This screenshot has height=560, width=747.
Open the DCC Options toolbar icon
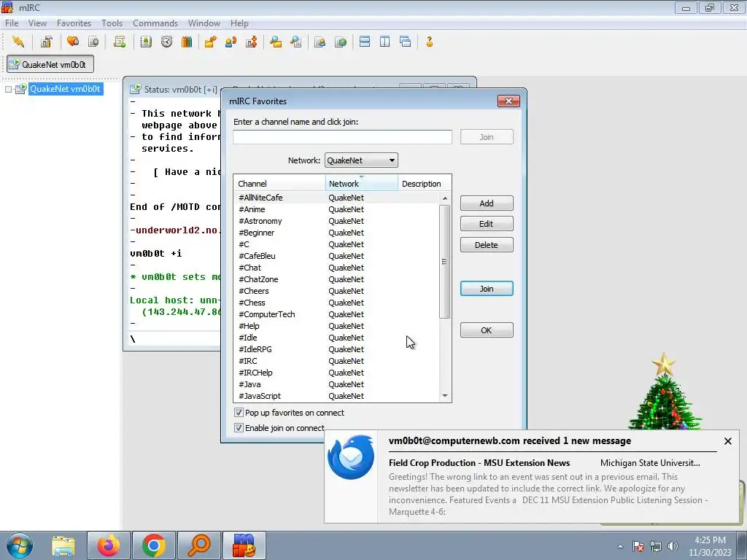tap(252, 42)
